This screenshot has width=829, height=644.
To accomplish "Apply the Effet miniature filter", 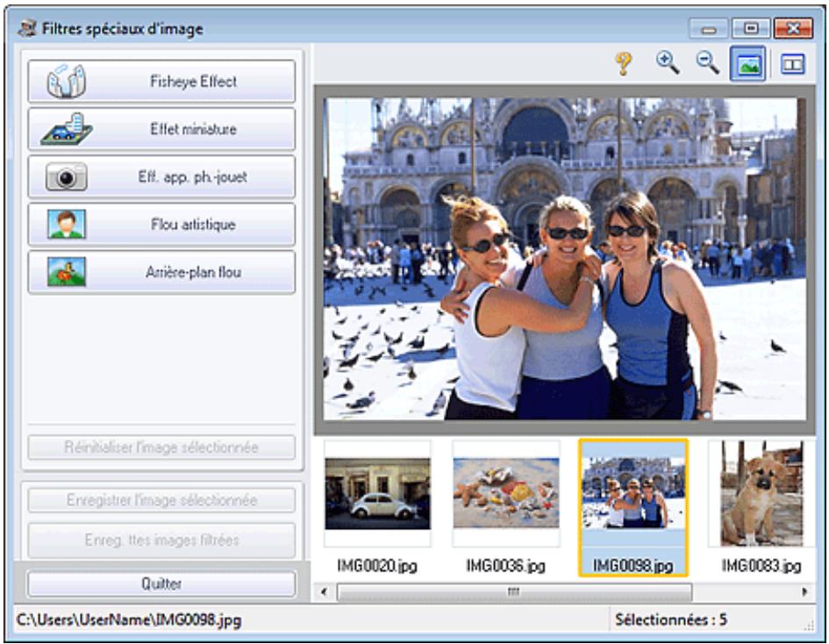I will pyautogui.click(x=161, y=129).
